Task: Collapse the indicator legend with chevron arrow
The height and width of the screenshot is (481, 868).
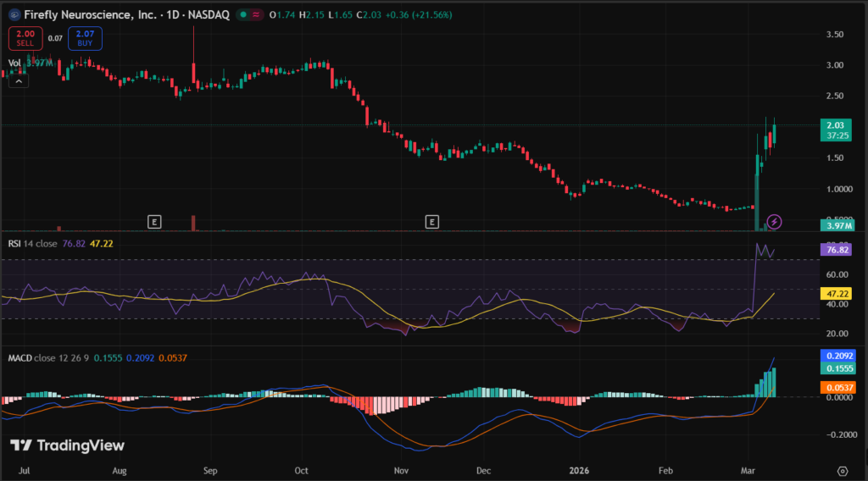Action: (x=19, y=80)
